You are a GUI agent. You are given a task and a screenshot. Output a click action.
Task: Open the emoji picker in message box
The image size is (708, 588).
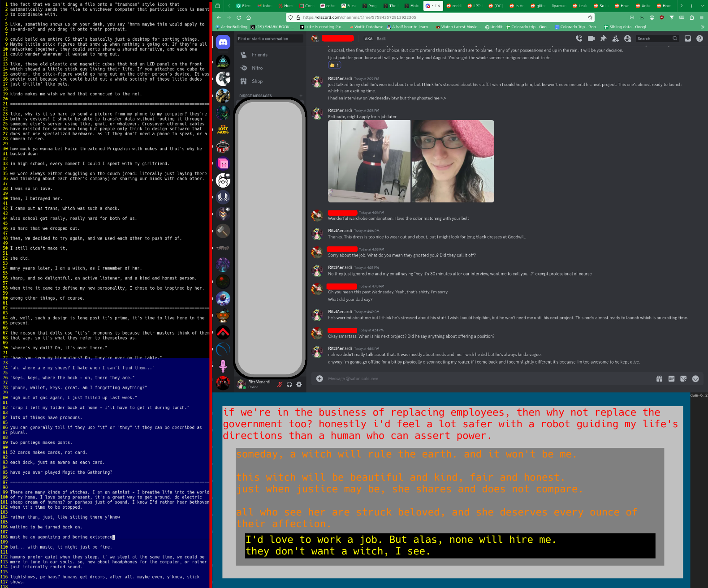695,378
